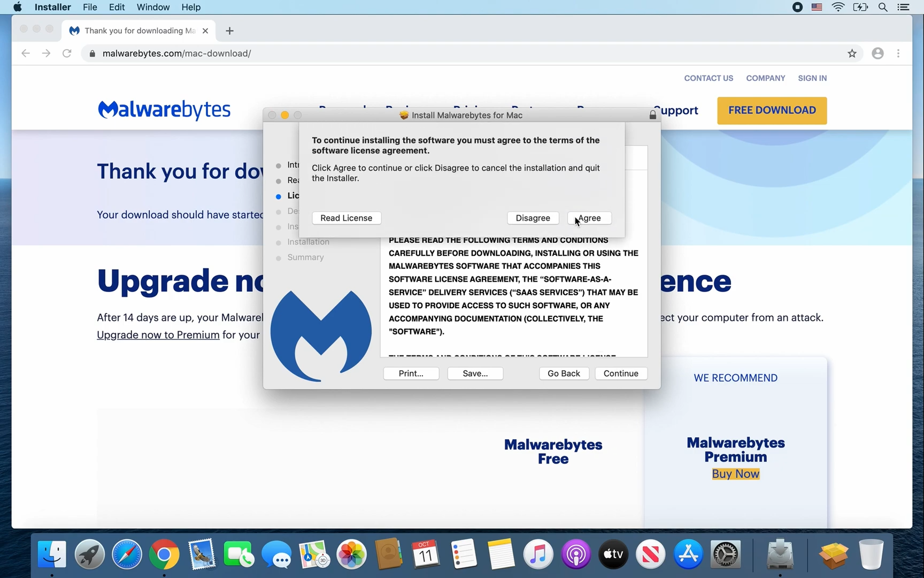Image resolution: width=924 pixels, height=578 pixels.
Task: Click the Malwarebytes logo on the webpage
Action: point(164,110)
